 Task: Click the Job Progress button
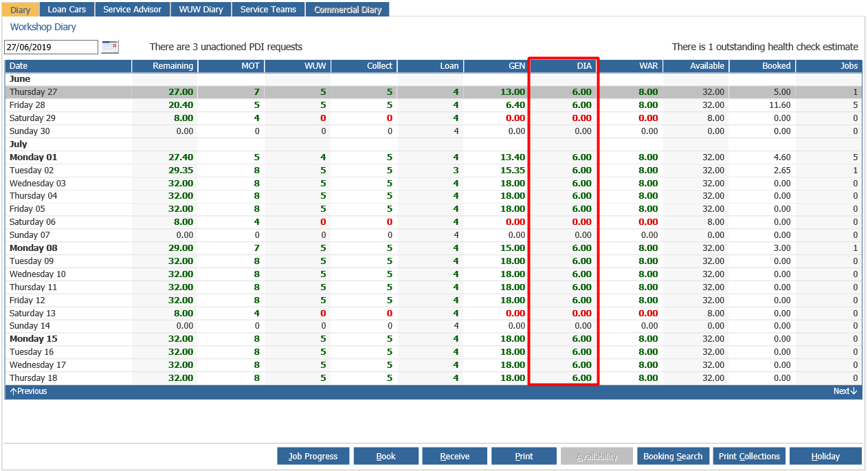coord(313,456)
